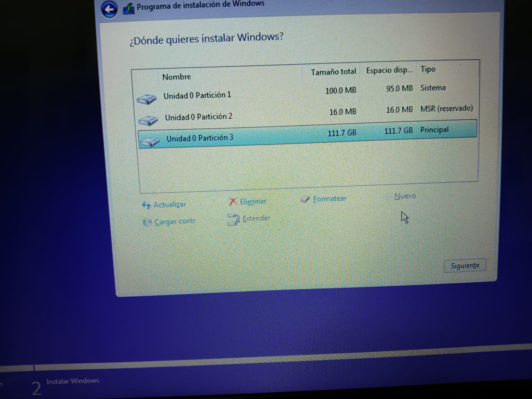Click the red X Eliminar icon
532x399 pixels.
[x=233, y=202]
